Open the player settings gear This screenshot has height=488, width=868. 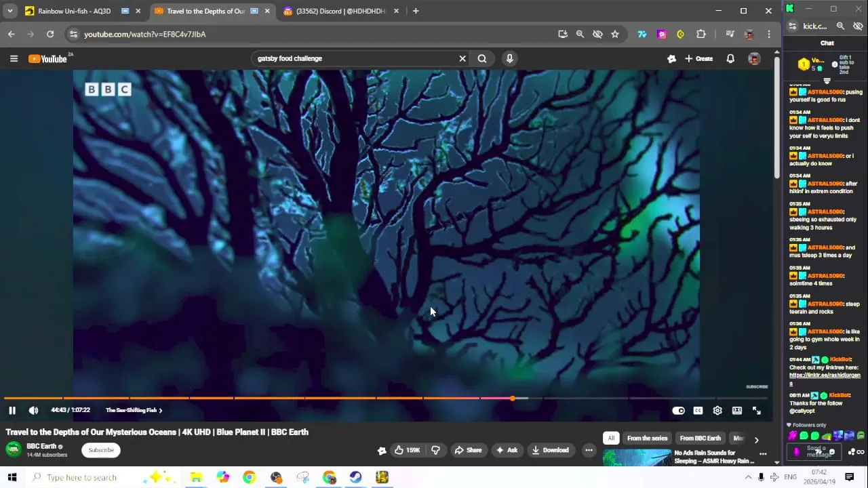click(717, 410)
